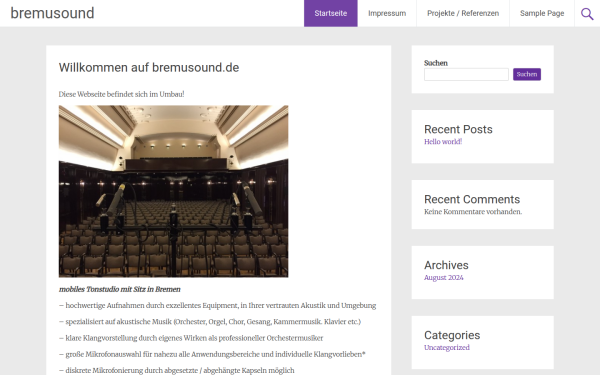Click the line about hochwertige Aufnahmen
Viewport: 600px width, 375px height.
(x=217, y=305)
